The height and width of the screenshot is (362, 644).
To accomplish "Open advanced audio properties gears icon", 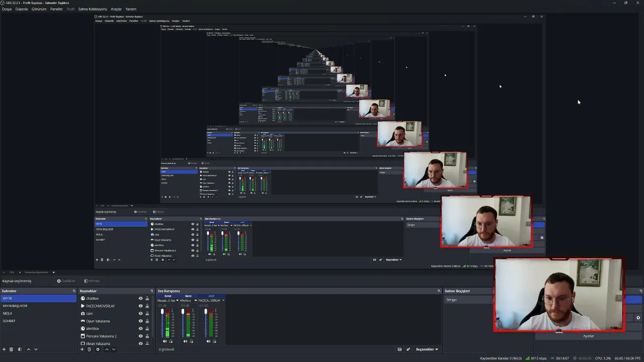I will tap(409, 349).
